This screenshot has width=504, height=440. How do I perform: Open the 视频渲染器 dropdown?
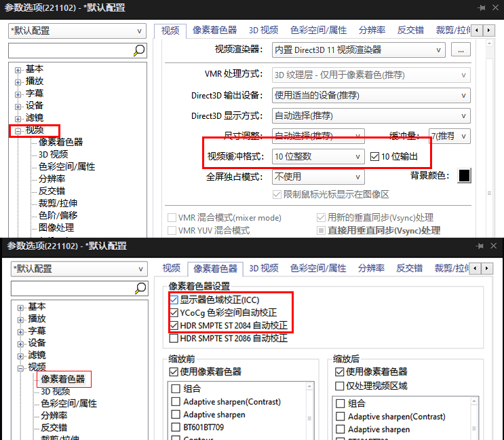pos(359,50)
